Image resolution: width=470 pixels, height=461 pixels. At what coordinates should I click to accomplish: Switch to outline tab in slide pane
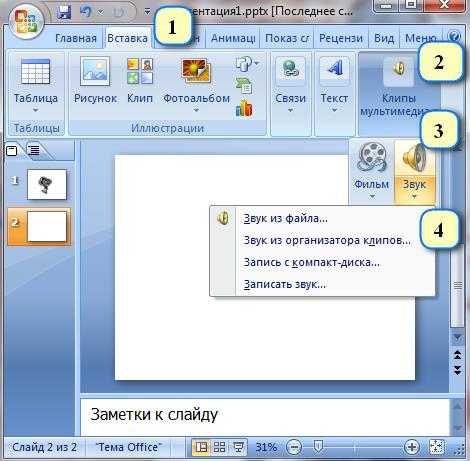coord(33,150)
